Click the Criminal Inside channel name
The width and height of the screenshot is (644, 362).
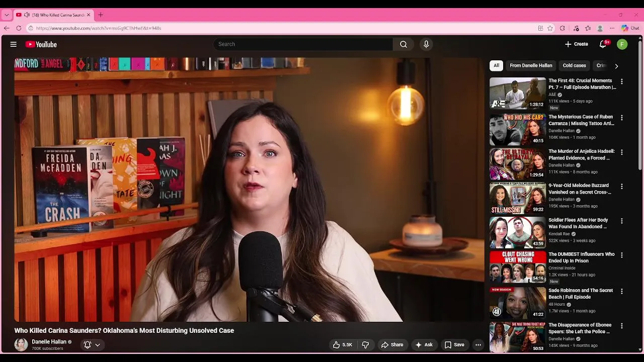point(561,268)
